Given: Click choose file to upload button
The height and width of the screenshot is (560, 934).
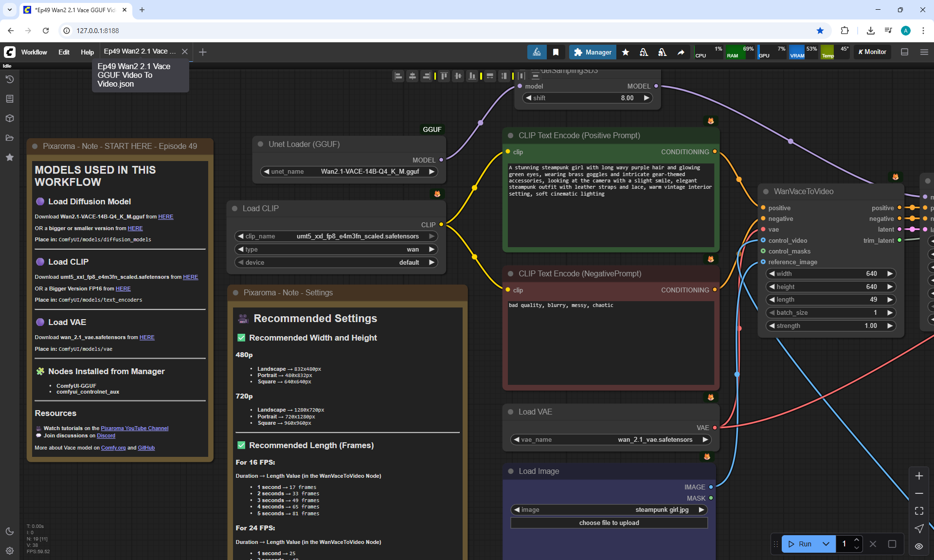Looking at the screenshot, I should click(x=609, y=523).
